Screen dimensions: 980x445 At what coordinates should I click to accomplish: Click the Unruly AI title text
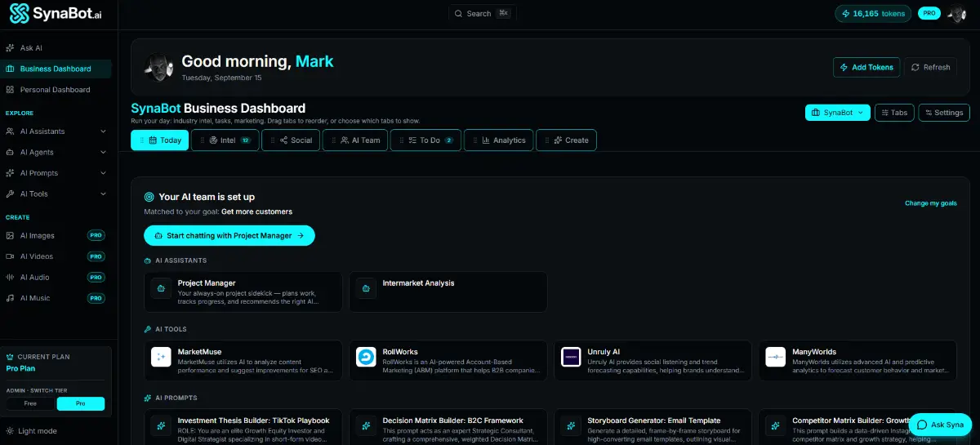(x=604, y=352)
